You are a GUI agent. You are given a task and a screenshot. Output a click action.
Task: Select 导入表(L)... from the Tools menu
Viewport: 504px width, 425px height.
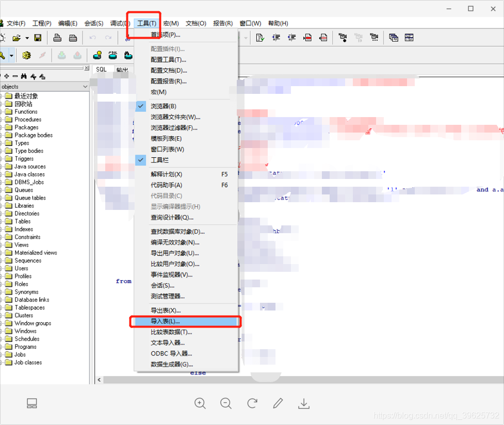coord(186,321)
